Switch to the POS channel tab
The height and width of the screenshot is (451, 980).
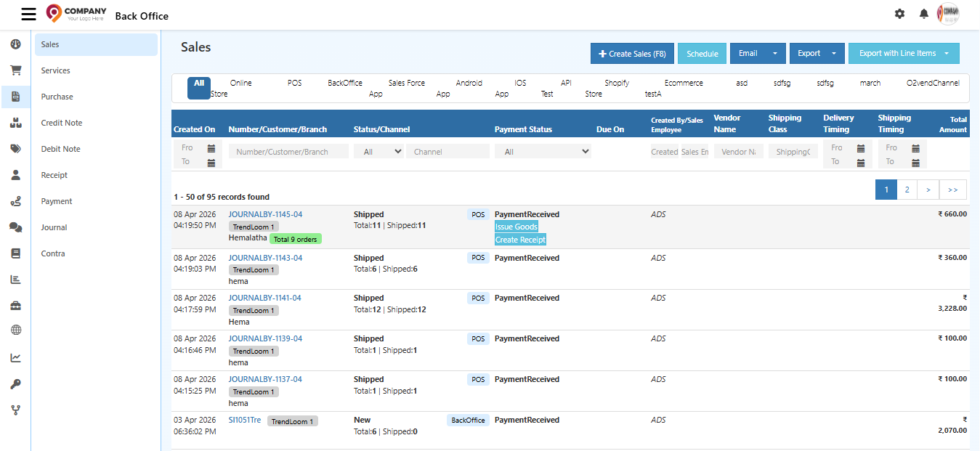point(294,83)
